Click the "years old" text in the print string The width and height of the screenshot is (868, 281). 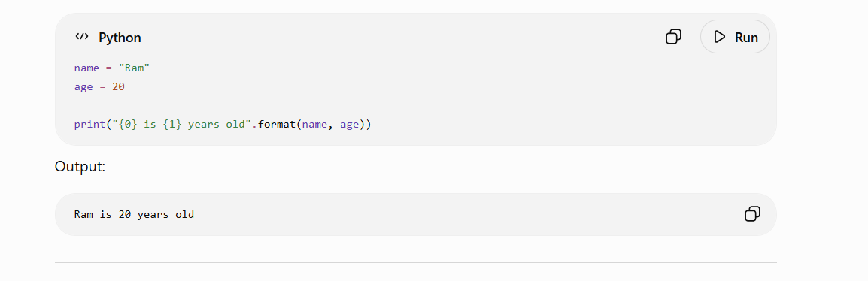point(217,125)
